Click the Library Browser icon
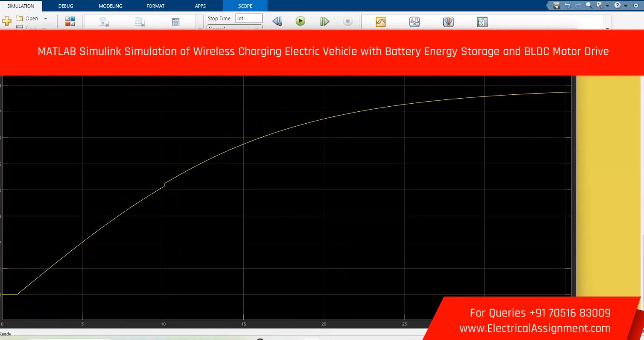The width and height of the screenshot is (644, 340). (x=70, y=21)
